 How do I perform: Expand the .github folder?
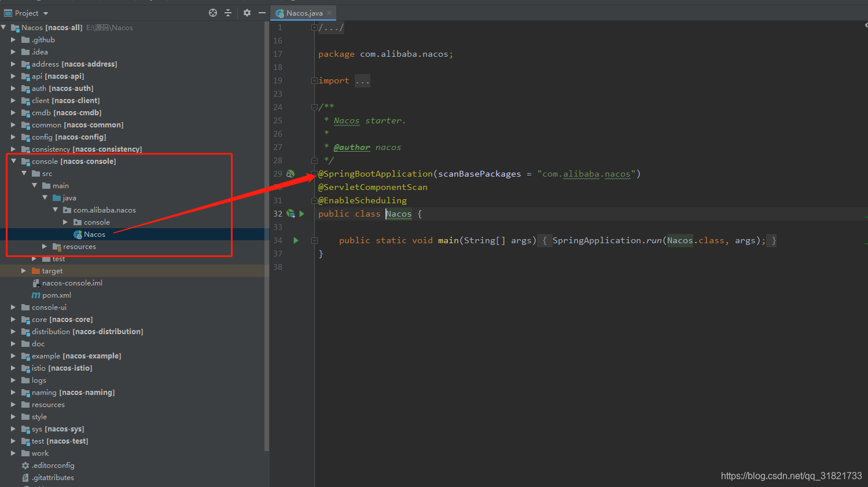pos(13,39)
